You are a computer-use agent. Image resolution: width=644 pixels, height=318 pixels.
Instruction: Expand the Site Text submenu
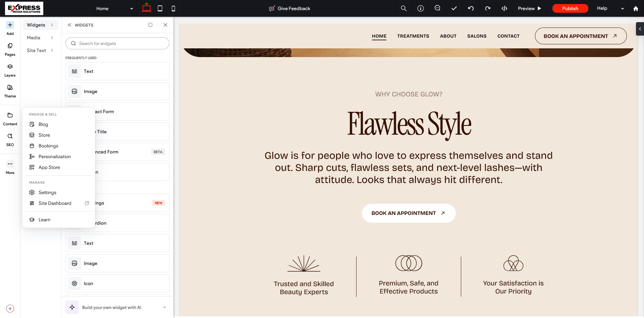[40, 50]
